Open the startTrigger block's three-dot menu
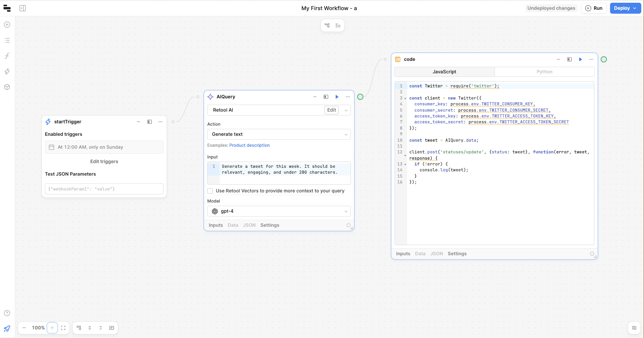Viewport: 644px width, 338px height. coord(160,122)
